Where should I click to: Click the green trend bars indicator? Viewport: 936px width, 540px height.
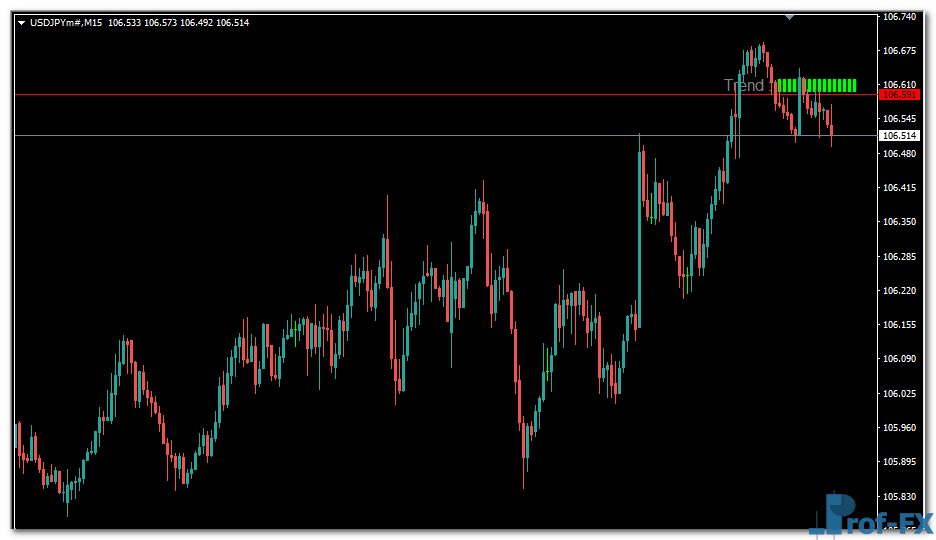click(816, 85)
